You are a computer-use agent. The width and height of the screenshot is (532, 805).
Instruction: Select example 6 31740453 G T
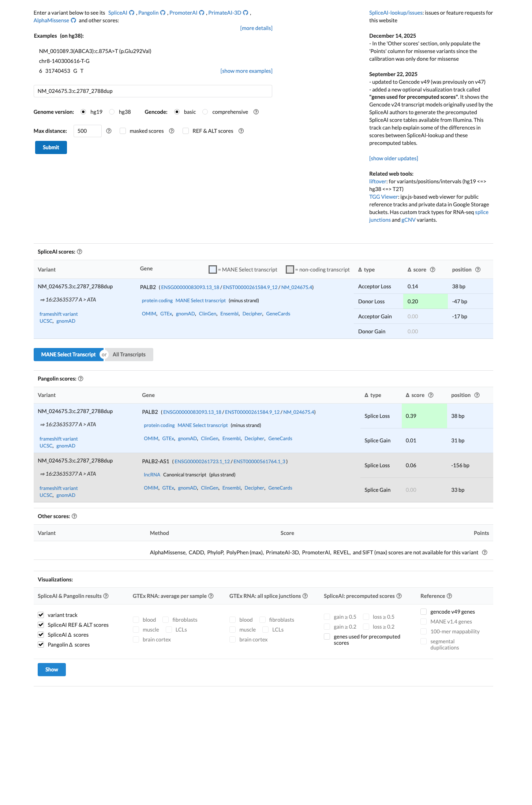[61, 71]
